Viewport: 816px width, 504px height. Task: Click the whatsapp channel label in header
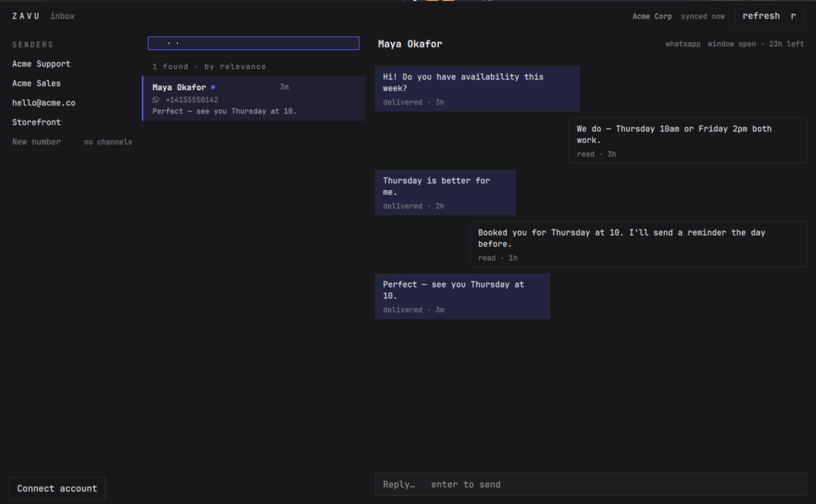[x=683, y=44]
